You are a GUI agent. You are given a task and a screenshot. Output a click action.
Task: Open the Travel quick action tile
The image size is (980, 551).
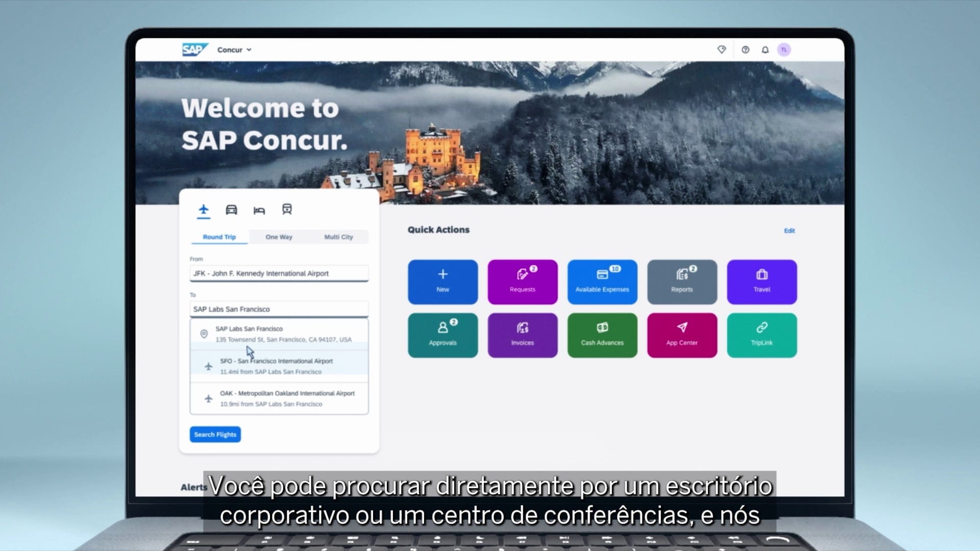[762, 282]
